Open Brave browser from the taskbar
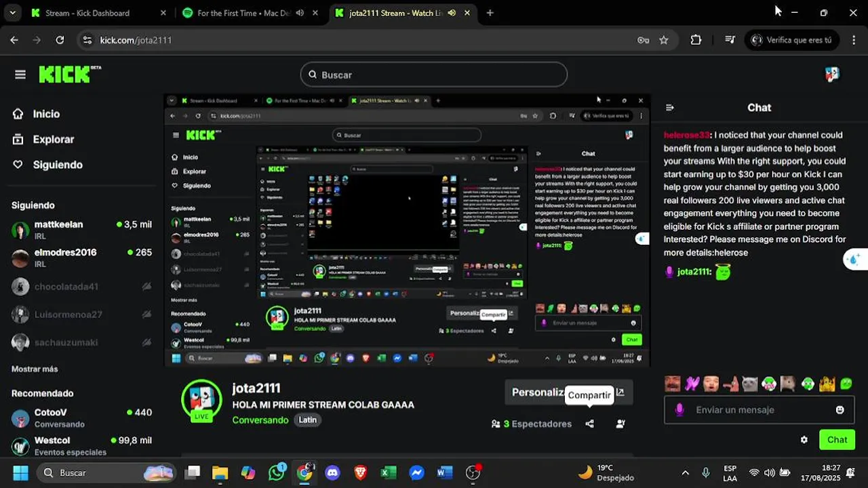Viewport: 868px width, 488px height. (361, 472)
